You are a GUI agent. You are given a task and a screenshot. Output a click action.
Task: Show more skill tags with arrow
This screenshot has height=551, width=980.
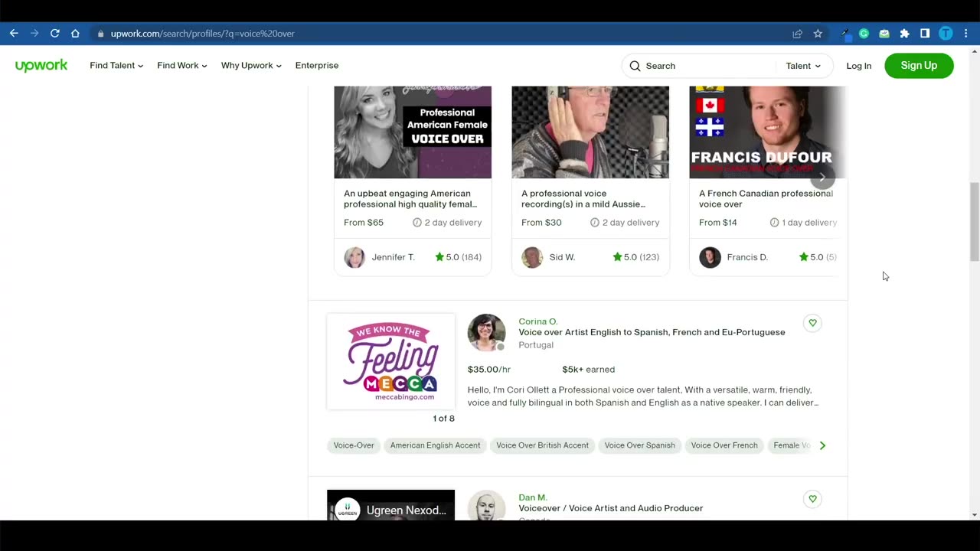(x=822, y=445)
